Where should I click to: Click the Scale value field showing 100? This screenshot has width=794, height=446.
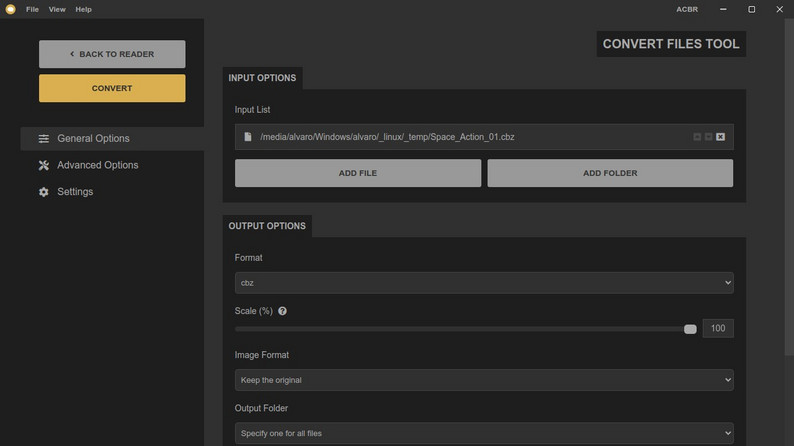pos(718,328)
